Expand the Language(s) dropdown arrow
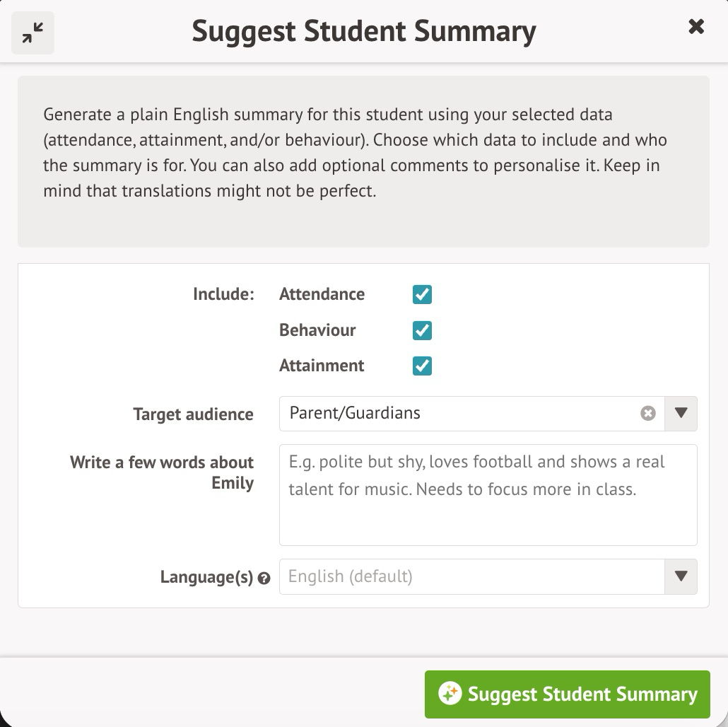728x727 pixels. (681, 576)
